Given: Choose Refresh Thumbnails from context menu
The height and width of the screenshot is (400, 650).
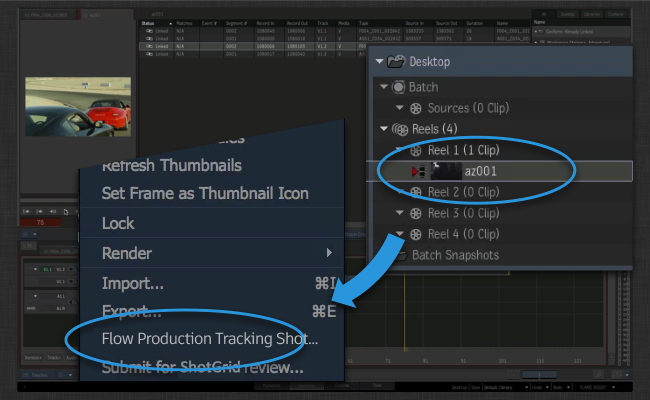Looking at the screenshot, I should click(172, 165).
